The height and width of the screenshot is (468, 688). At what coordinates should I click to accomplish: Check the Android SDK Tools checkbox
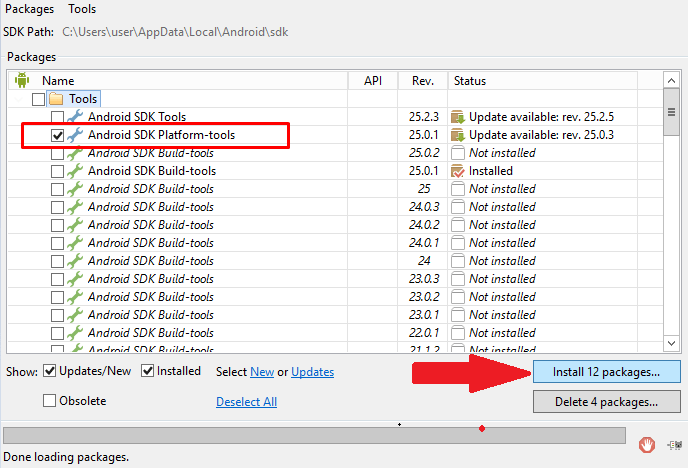(57, 117)
